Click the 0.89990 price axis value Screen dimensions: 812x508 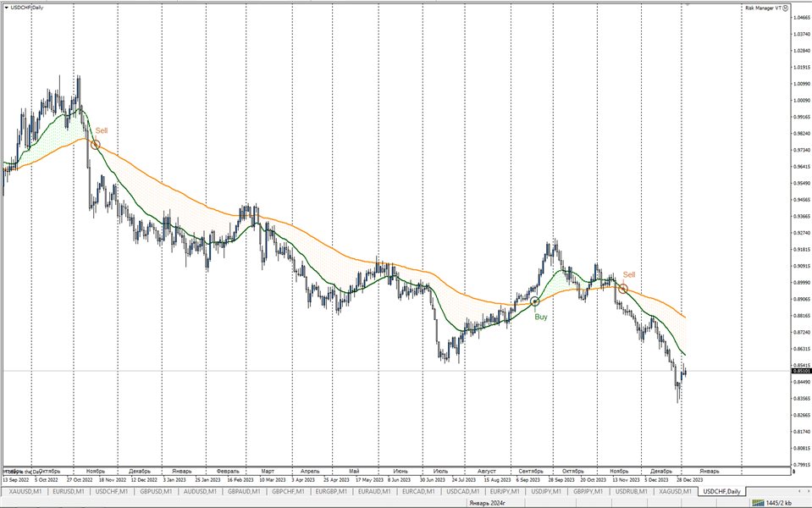801,283
